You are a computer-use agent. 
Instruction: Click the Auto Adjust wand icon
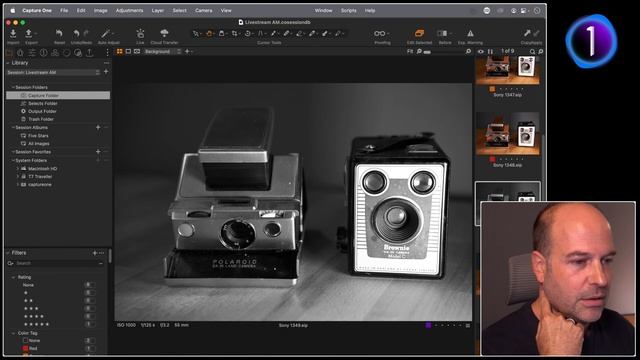pos(106,33)
